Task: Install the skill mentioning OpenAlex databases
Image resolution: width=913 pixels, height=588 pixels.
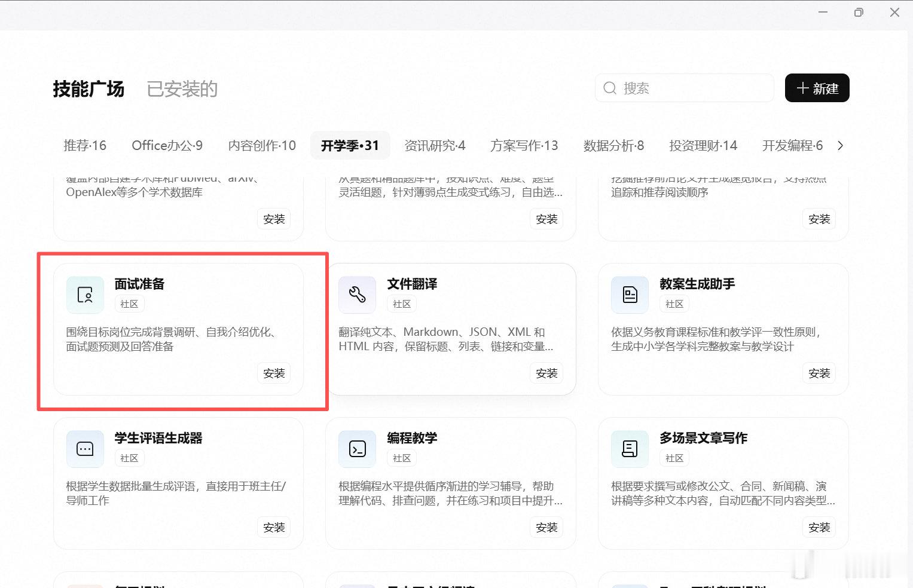Action: pyautogui.click(x=274, y=219)
